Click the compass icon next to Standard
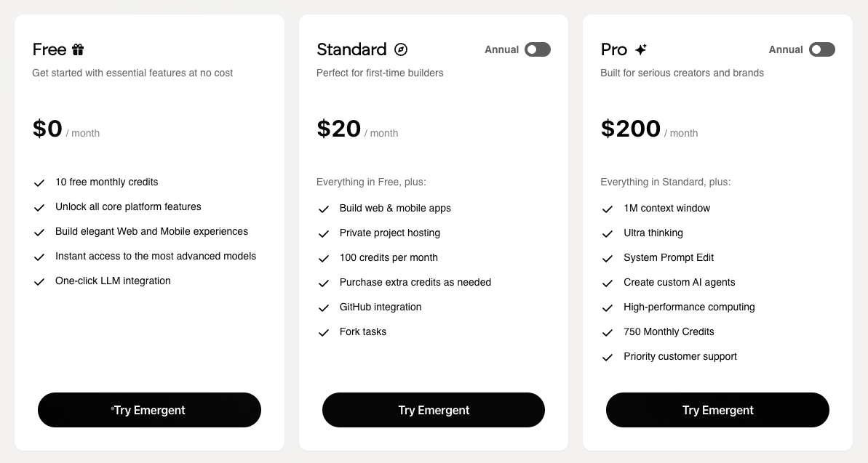Screen dimensions: 868x463 click(401, 49)
